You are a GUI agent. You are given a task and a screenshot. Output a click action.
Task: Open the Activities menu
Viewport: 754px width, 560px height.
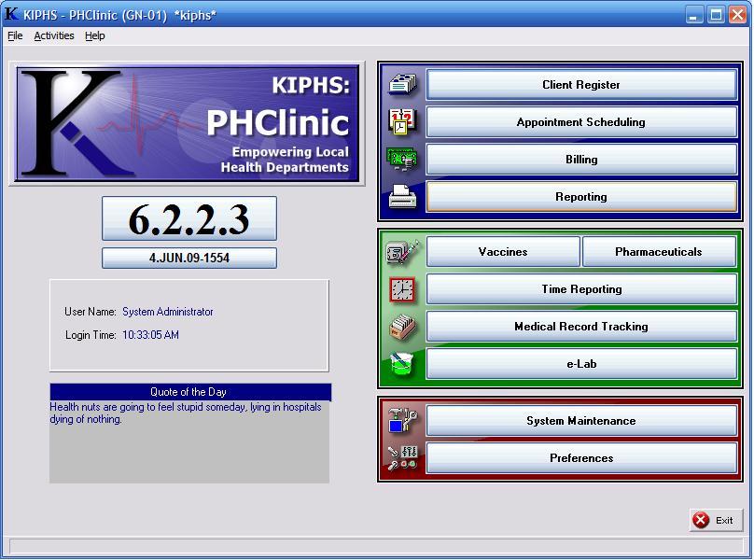click(x=54, y=35)
